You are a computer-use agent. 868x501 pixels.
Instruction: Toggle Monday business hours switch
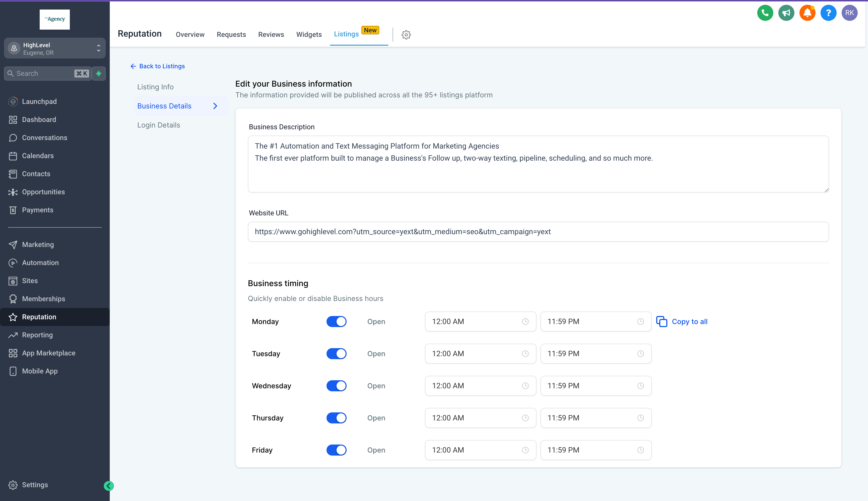tap(336, 321)
